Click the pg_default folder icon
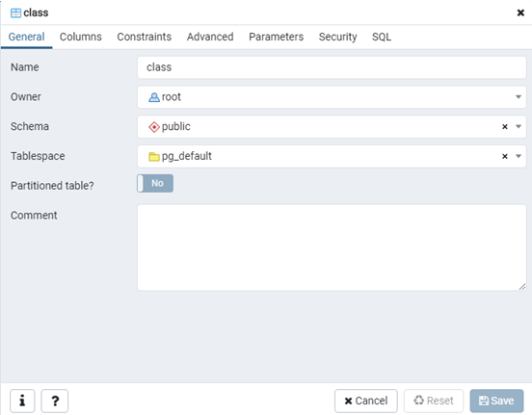532x415 pixels. (154, 157)
